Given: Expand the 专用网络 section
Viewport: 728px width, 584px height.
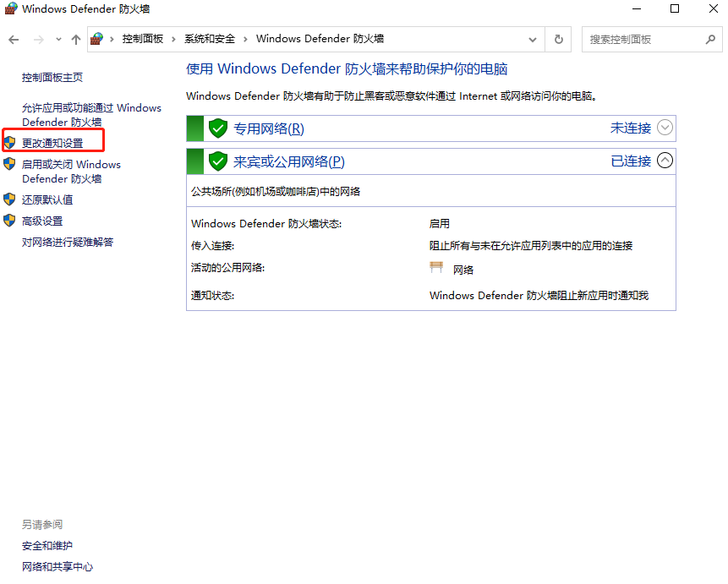Looking at the screenshot, I should (x=665, y=128).
